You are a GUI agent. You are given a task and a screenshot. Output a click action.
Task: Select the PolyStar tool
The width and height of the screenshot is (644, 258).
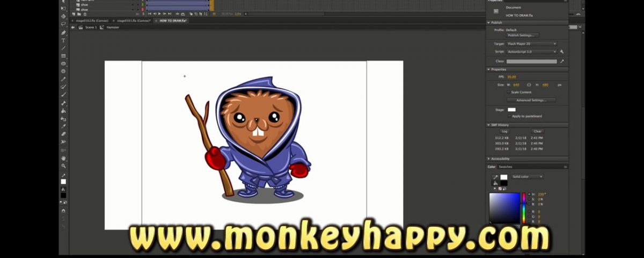pos(63,71)
